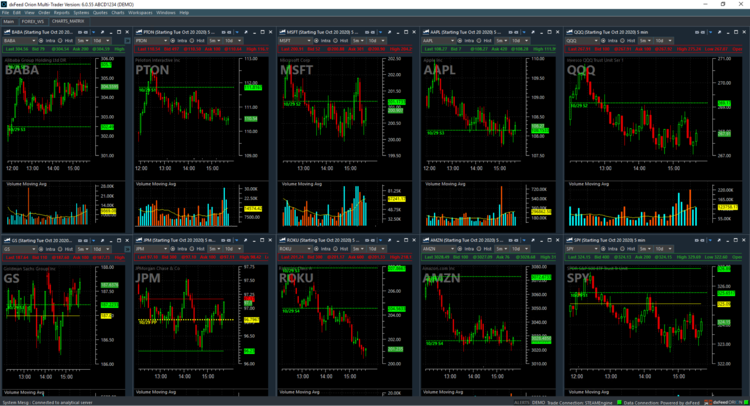Click the chart icon beside PTON window title

pyautogui.click(x=139, y=32)
